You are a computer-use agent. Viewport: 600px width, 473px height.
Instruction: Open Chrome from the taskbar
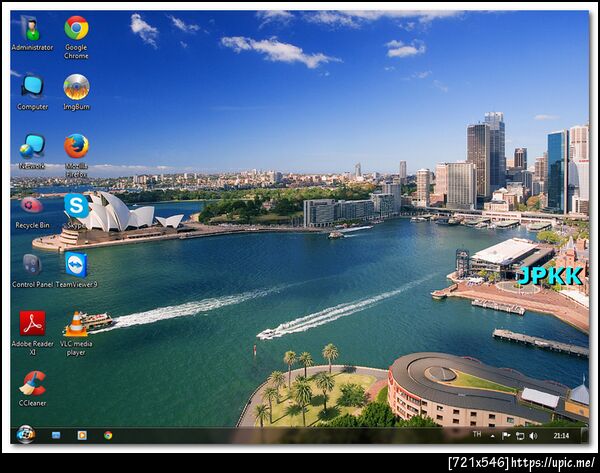(x=108, y=435)
